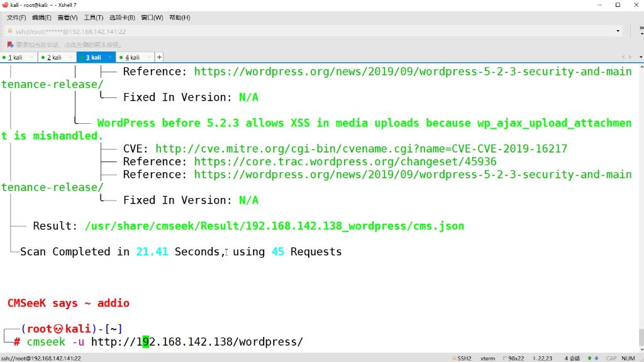Open the 选项卡(B) menu
The width and height of the screenshot is (644, 362).
point(122,18)
